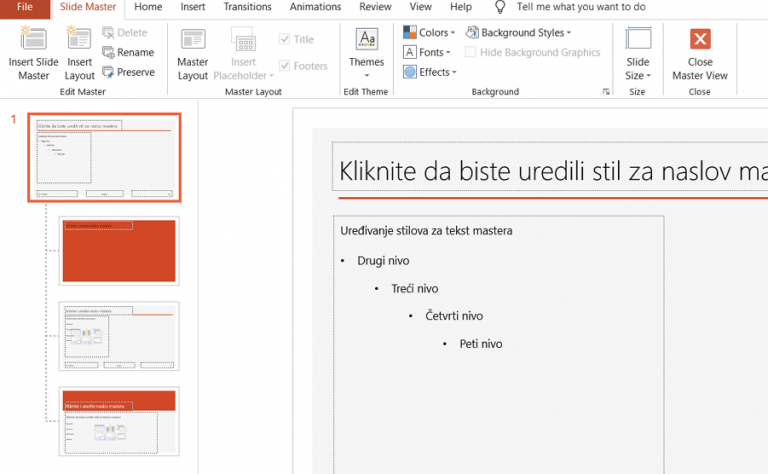Select the third thumbnail, content layout with red line
This screenshot has height=474, width=768.
119,336
